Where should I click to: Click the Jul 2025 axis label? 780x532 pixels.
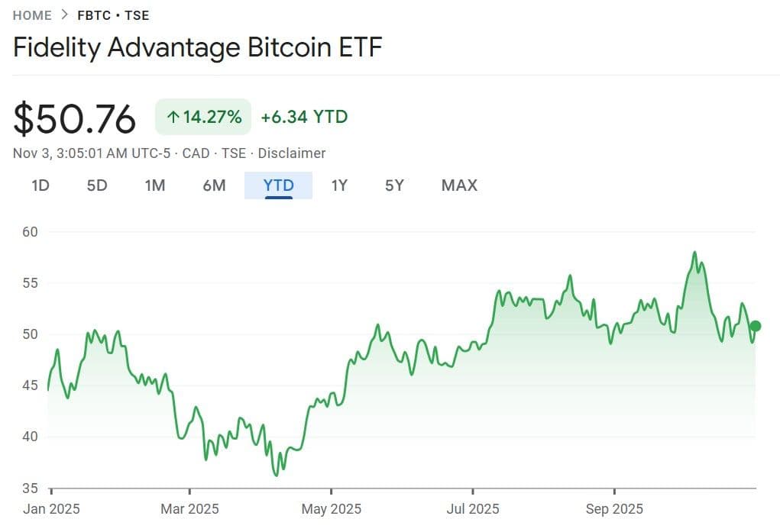coord(473,508)
